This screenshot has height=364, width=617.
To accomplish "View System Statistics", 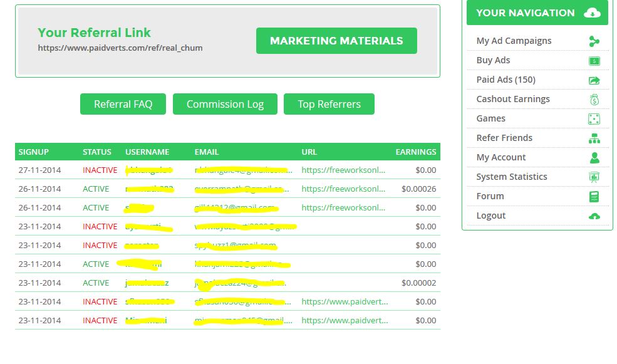I will (512, 177).
